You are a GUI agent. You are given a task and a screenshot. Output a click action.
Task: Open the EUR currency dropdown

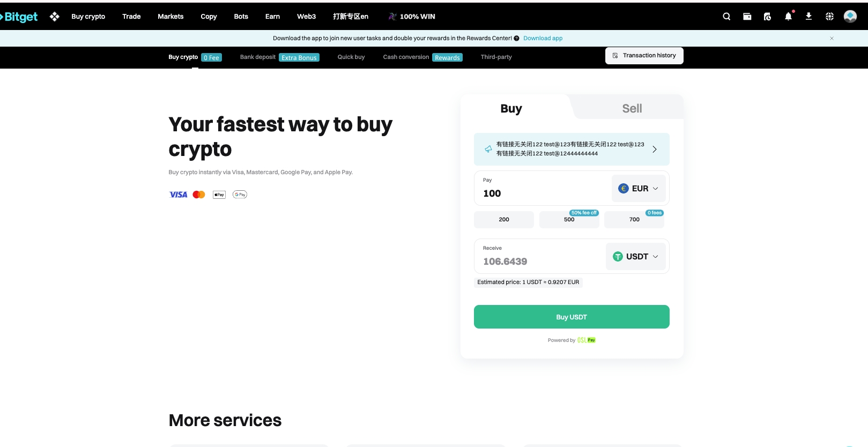click(638, 189)
